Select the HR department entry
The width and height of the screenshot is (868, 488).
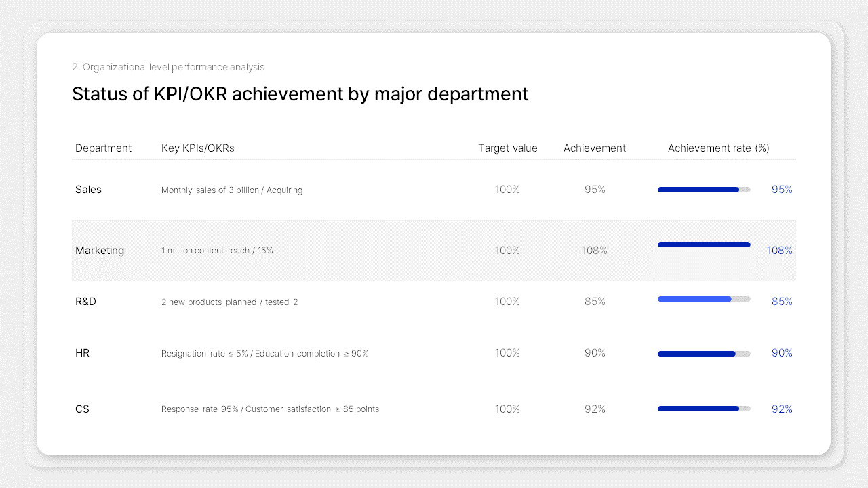82,353
